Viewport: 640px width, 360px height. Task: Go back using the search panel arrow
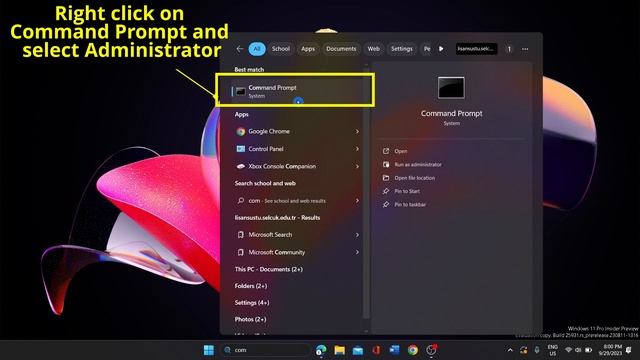[x=240, y=49]
